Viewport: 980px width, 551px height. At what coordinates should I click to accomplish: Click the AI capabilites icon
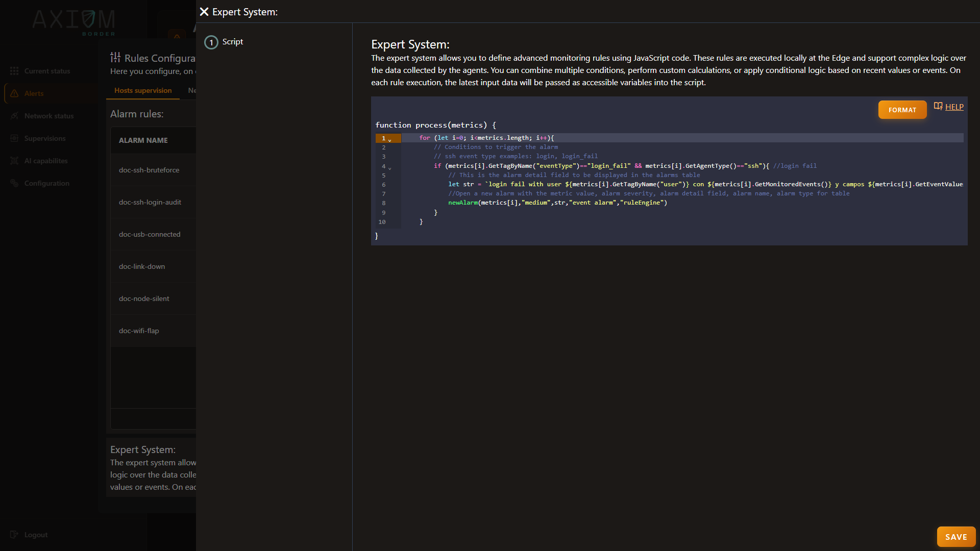coord(14,161)
